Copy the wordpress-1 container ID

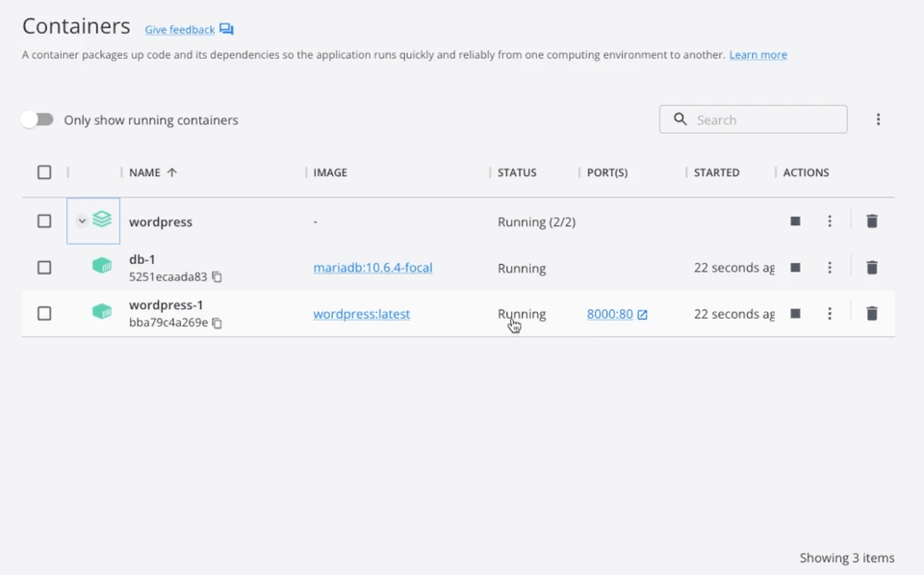217,323
